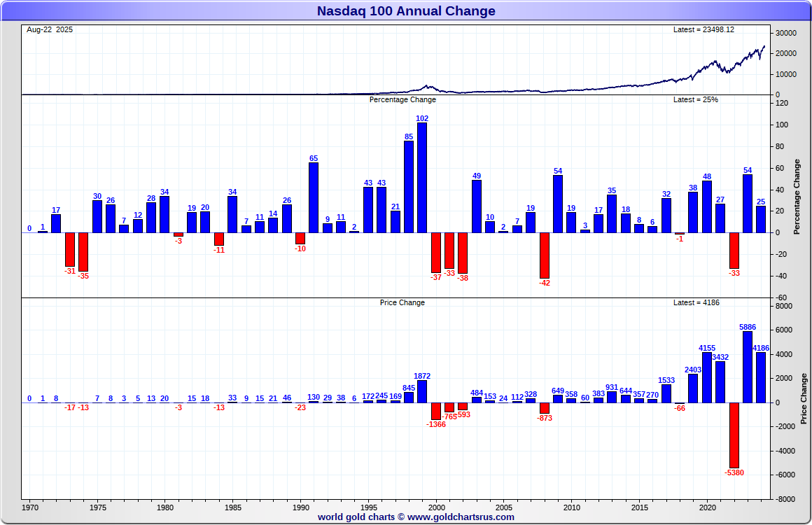Click the 102 percent bar label
812x525 pixels.
(x=422, y=118)
